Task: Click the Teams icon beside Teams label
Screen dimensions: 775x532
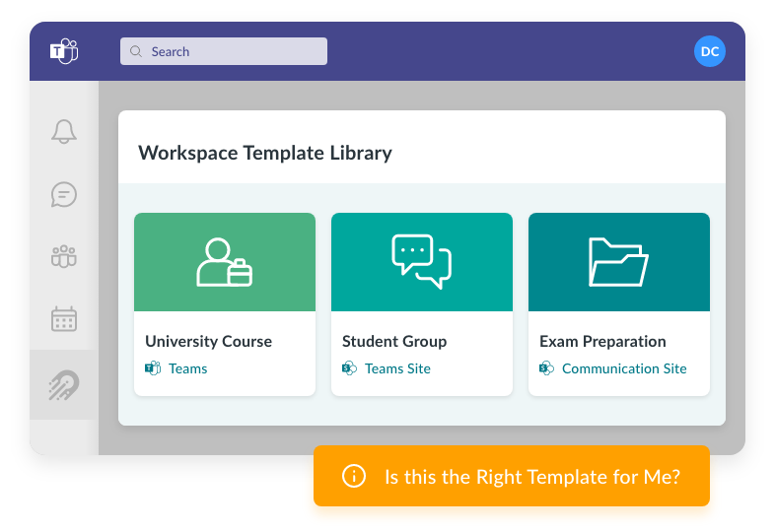Action: coord(153,368)
